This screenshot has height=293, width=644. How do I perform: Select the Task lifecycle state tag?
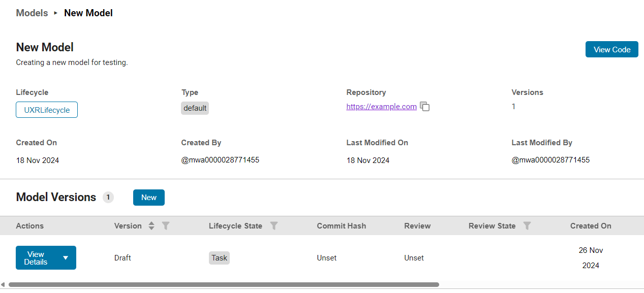coord(219,258)
